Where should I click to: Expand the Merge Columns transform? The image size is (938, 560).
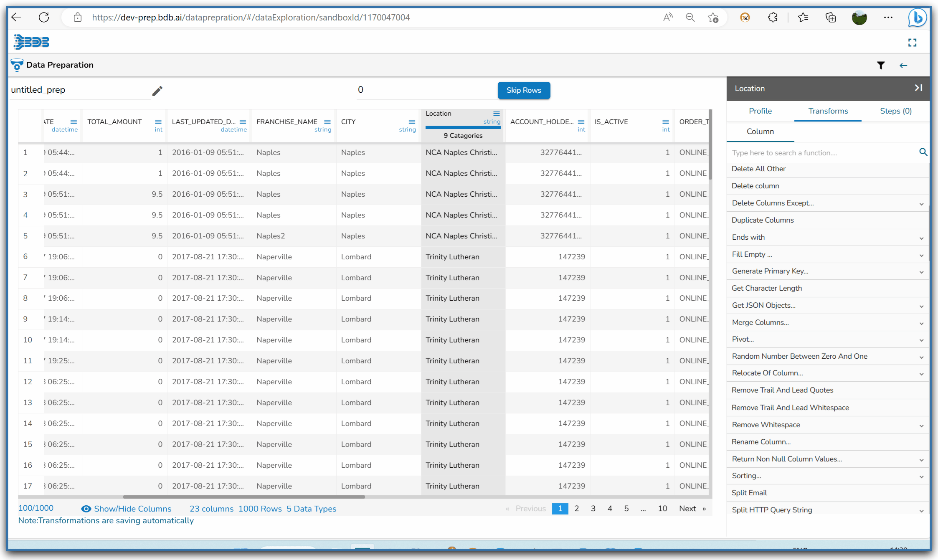[921, 323]
